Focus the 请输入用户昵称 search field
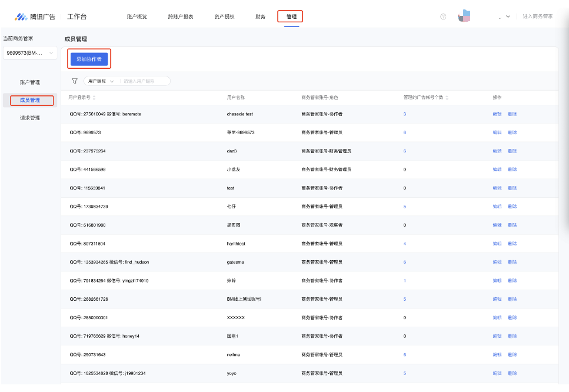Screen dimensions: 569x392 click(x=144, y=81)
